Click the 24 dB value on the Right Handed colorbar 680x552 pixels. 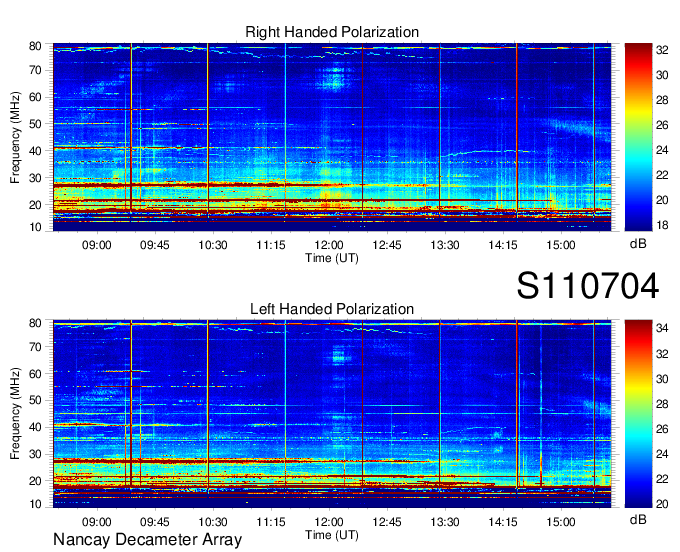pos(662,150)
